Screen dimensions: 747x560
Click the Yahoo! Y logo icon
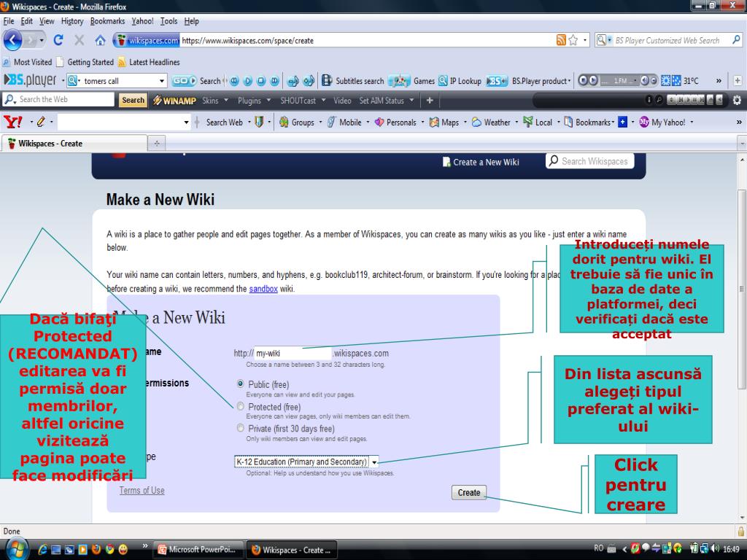point(13,122)
